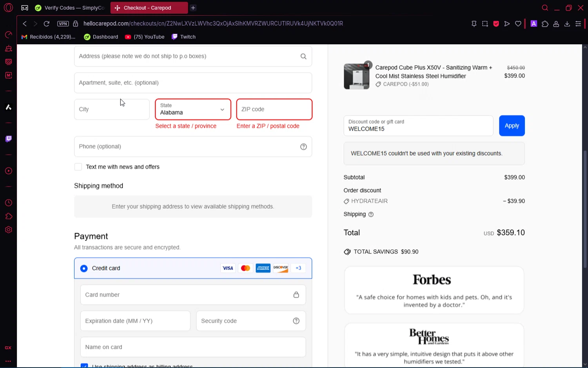
Task: Click the TOTAL SAVINGS $90.90 text
Action: 386,252
